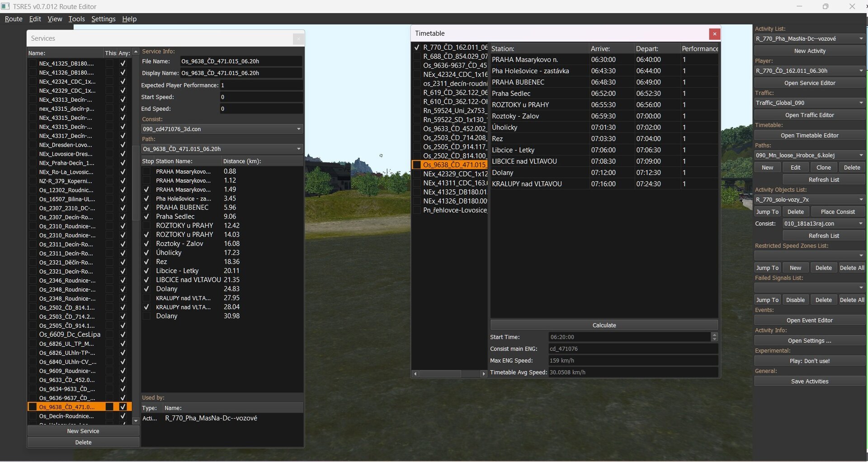Click KRALUPY nad VLTAVOU station row
This screenshot has width=868, height=462.
(604, 184)
